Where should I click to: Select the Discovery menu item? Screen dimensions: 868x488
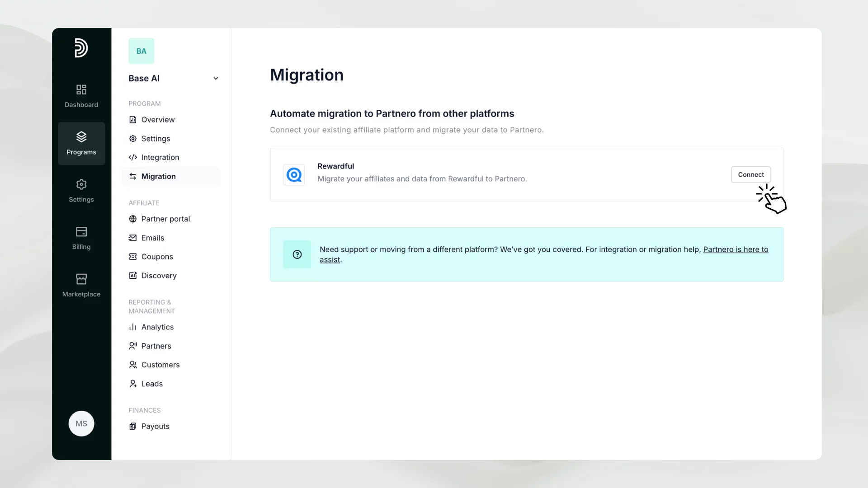pyautogui.click(x=159, y=276)
